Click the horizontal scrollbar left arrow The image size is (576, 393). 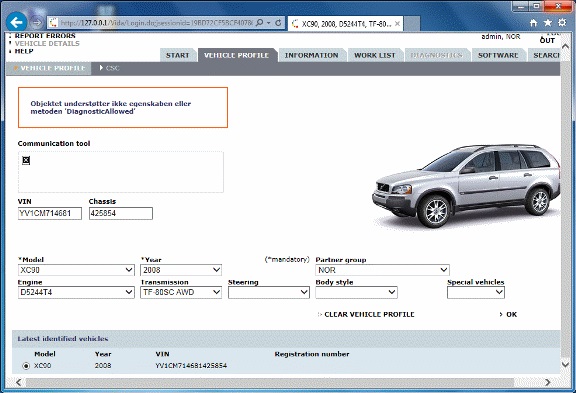[x=19, y=382]
